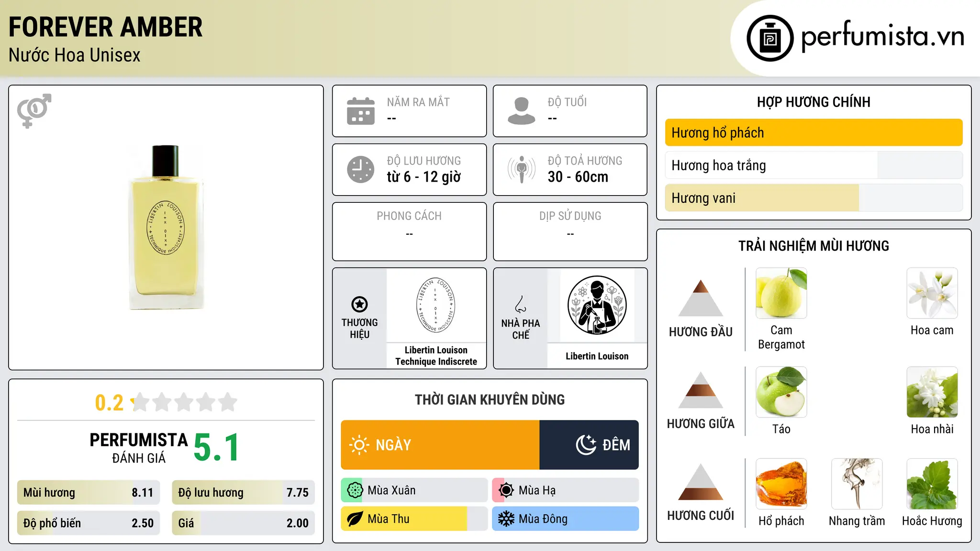
Task: Click the nose icon above Nhà pha chế
Action: pos(521,304)
